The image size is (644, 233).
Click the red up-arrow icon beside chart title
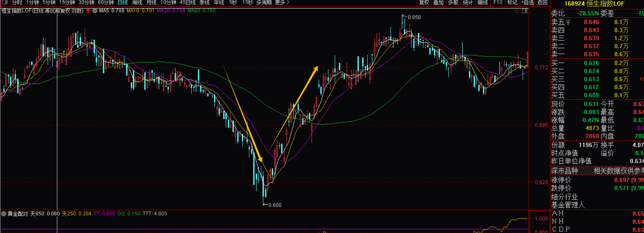(88, 11)
